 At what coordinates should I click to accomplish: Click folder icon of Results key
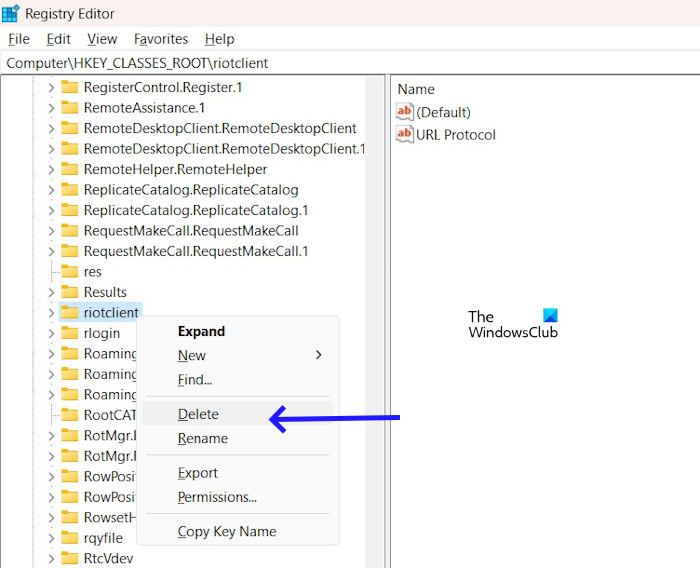pyautogui.click(x=70, y=292)
